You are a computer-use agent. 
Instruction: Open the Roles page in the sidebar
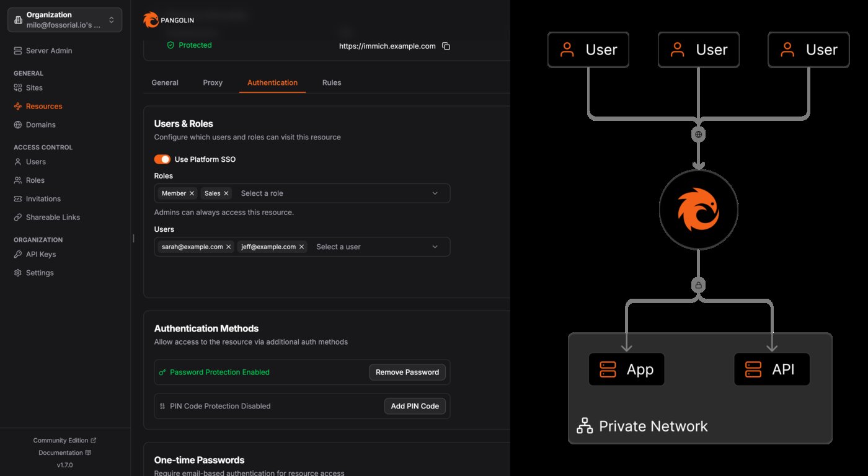(30, 180)
